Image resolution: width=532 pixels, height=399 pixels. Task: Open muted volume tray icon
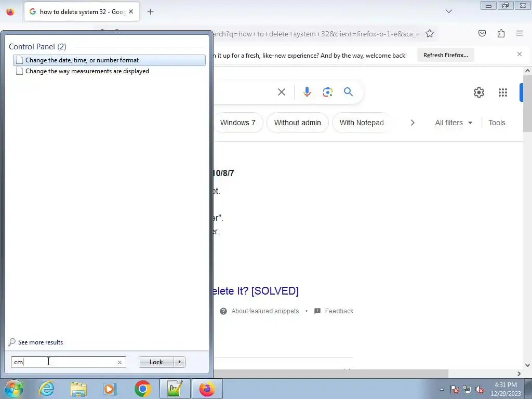pos(480,389)
